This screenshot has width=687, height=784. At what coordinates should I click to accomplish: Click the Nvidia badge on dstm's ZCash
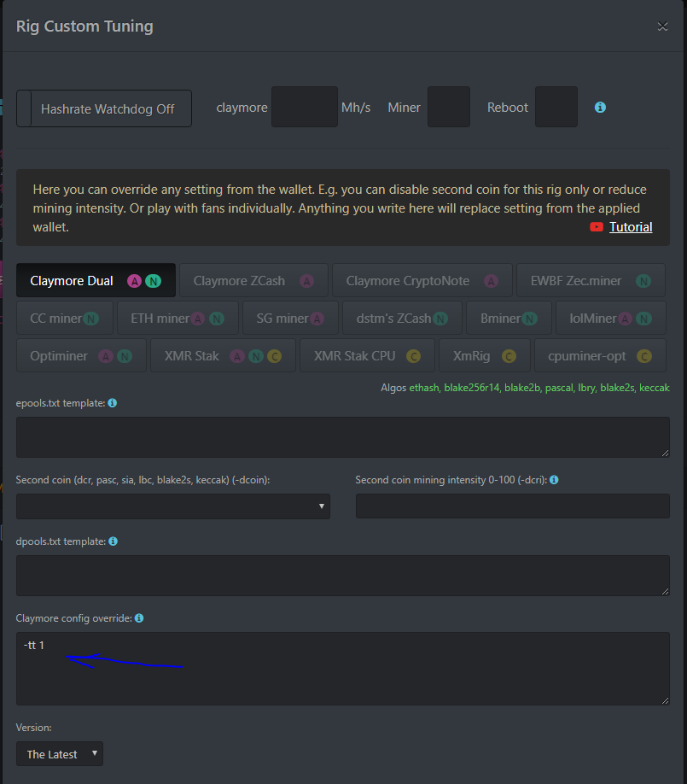pyautogui.click(x=440, y=319)
